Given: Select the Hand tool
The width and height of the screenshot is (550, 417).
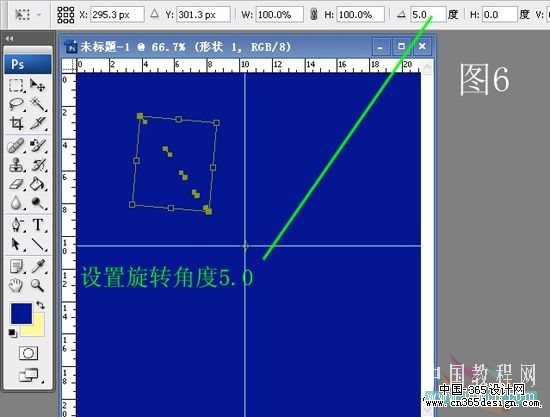Looking at the screenshot, I should click(16, 285).
